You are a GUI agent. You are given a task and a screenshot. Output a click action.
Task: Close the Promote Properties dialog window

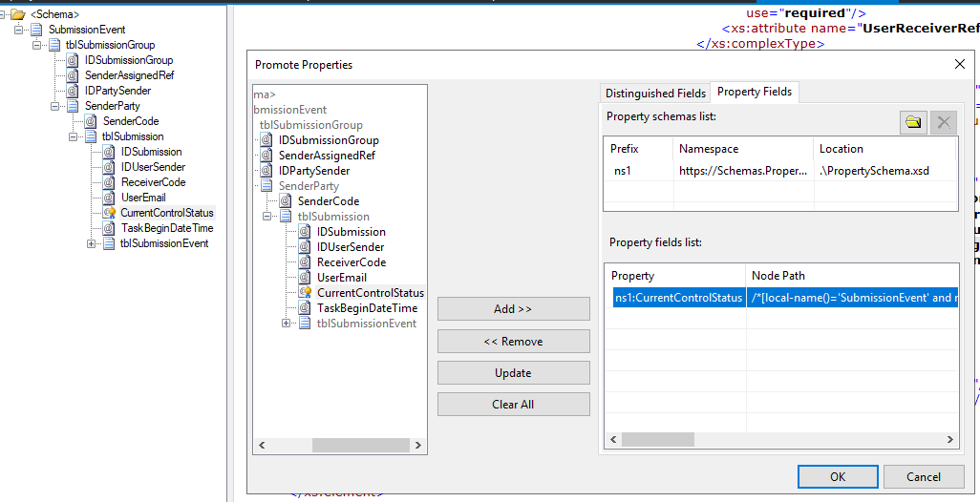coord(959,64)
